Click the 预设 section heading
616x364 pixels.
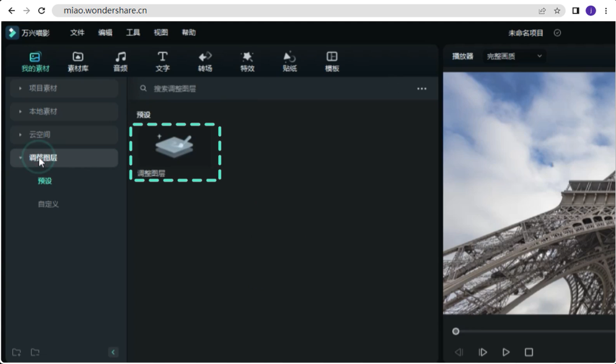point(143,115)
